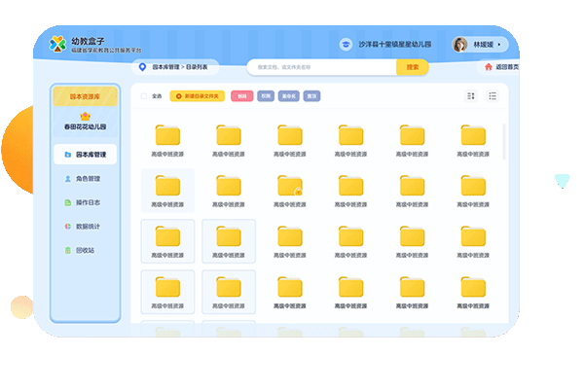Tick the 全选 select-all checkbox
Viewport: 584px width, 392px height.
click(144, 96)
